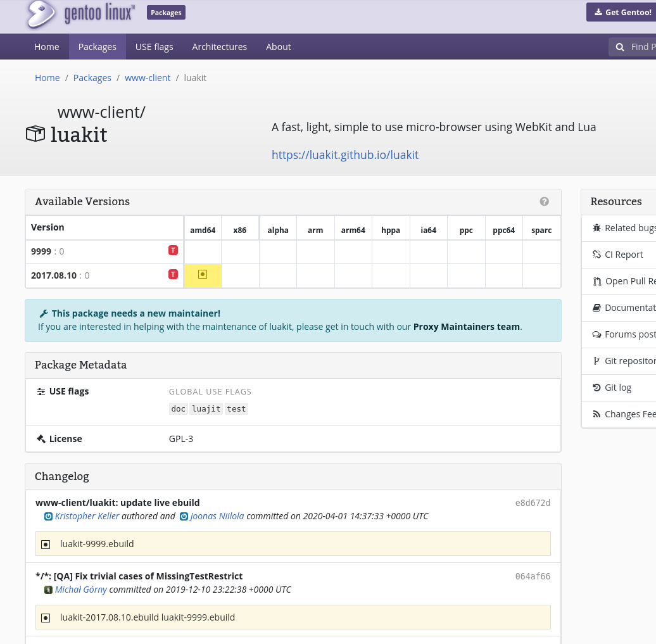Select the Packages navigation tab
The width and height of the screenshot is (656, 644).
coord(97,47)
